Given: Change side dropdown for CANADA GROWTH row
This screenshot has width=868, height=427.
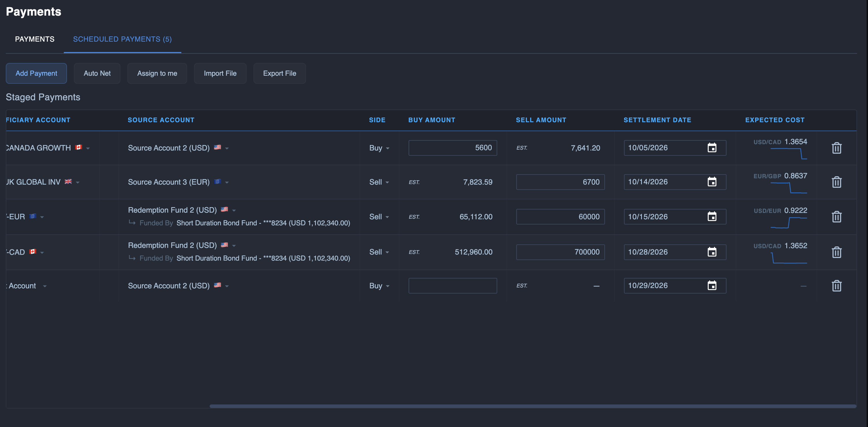Looking at the screenshot, I should coord(379,148).
